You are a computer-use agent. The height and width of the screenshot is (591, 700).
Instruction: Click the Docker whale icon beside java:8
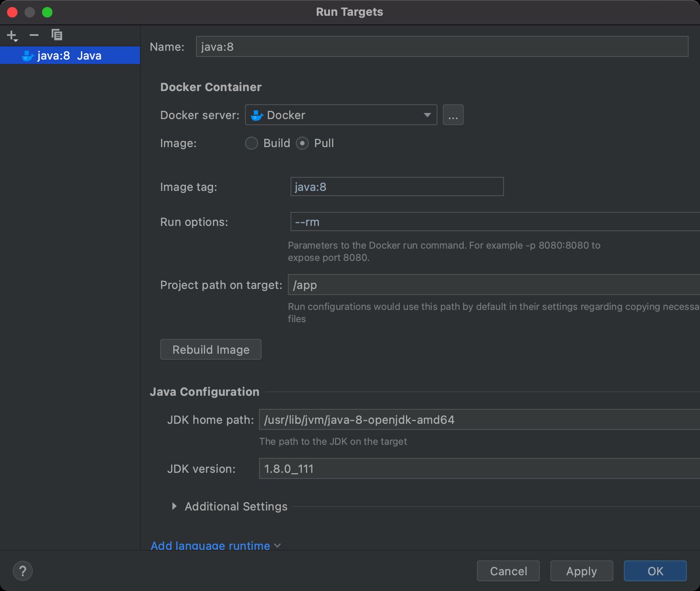point(28,56)
